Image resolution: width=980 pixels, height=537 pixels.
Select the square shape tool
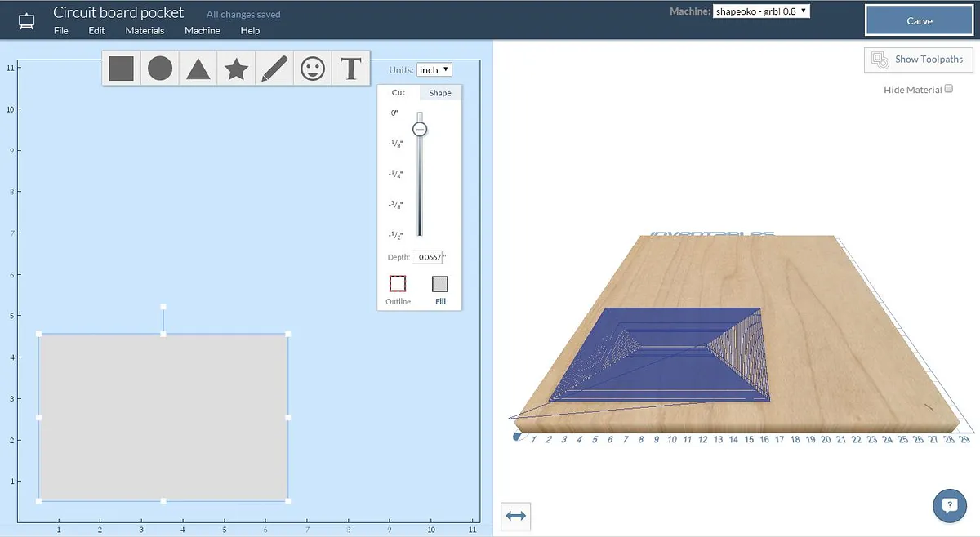121,69
